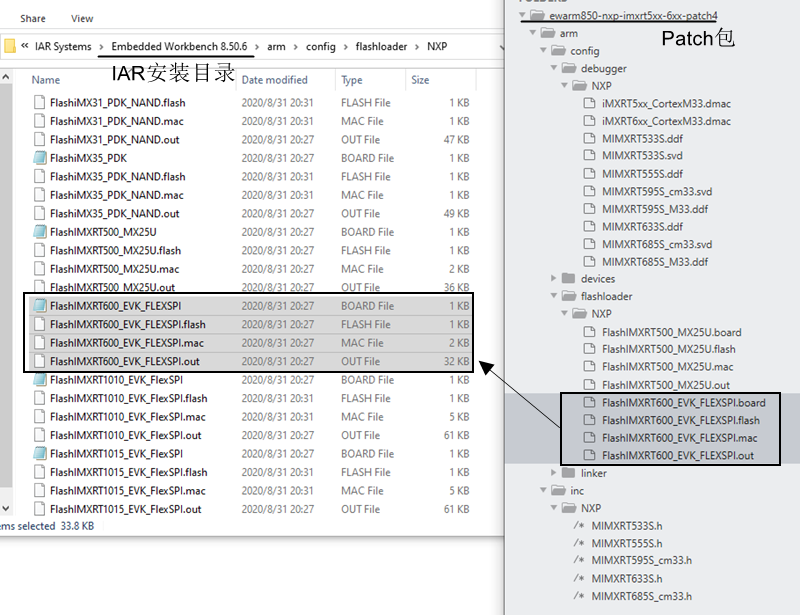
Task: Open breadcrumb chevron after flashloader
Action: [x=417, y=47]
